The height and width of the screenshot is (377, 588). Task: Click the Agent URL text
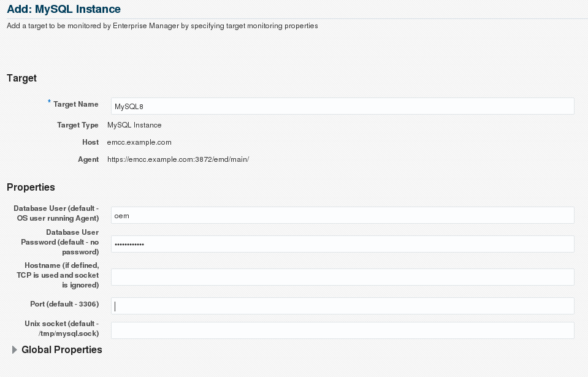[178, 159]
